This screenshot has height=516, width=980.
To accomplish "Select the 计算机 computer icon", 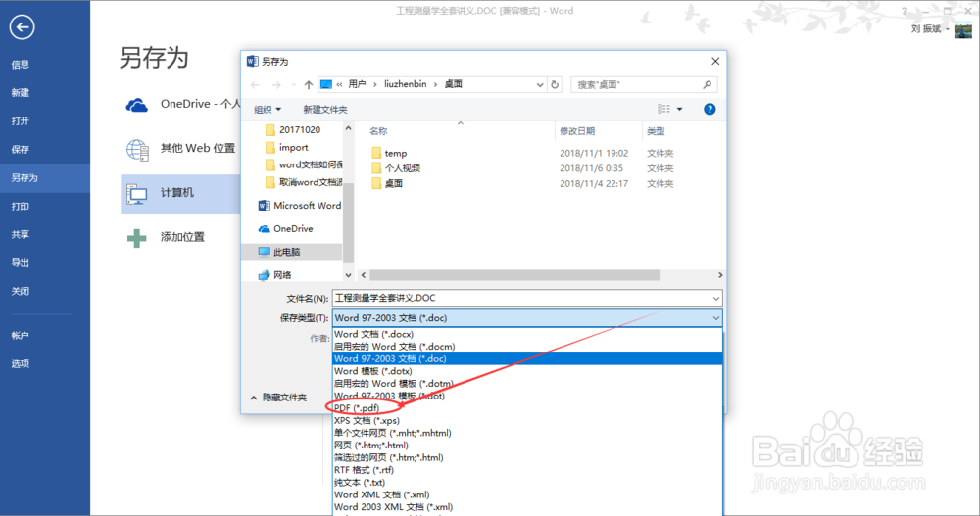I will point(137,194).
